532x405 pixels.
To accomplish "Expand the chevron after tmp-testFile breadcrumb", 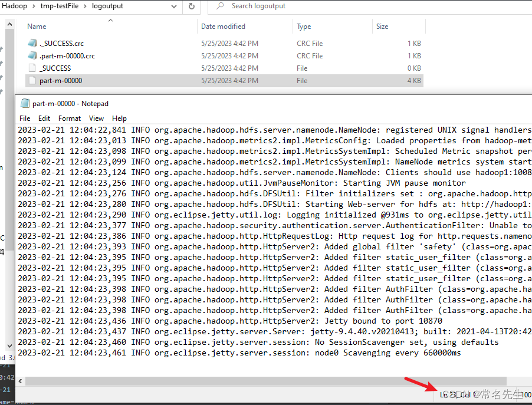I will [85, 6].
